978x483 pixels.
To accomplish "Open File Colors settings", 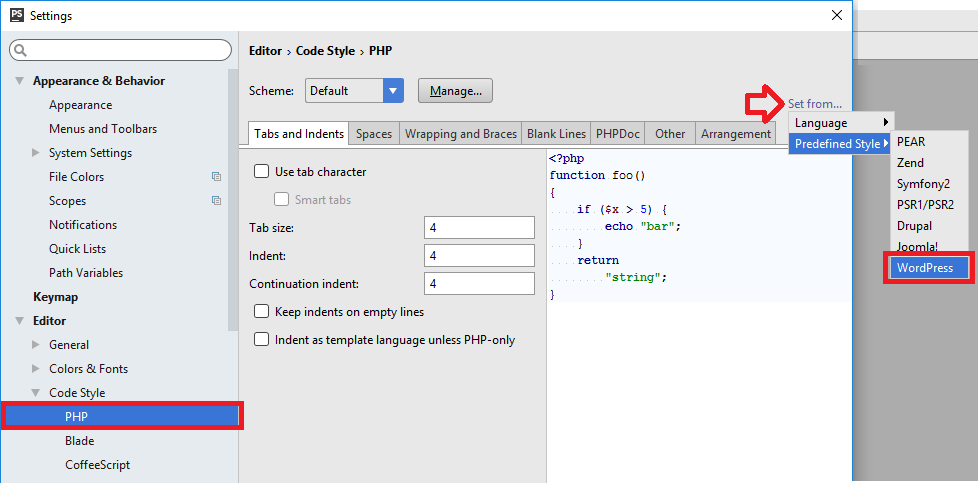I will pyautogui.click(x=77, y=177).
